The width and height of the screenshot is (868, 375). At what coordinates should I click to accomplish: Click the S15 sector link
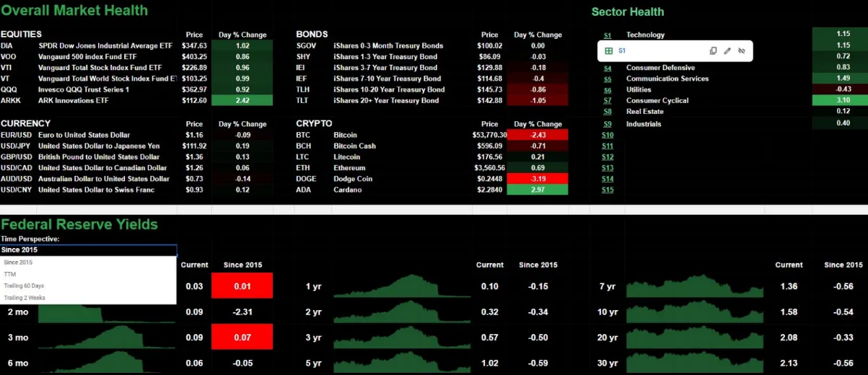[608, 190]
